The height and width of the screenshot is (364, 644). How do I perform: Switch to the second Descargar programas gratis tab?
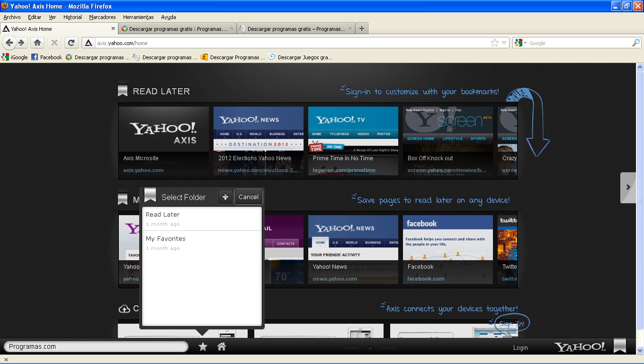click(x=178, y=28)
